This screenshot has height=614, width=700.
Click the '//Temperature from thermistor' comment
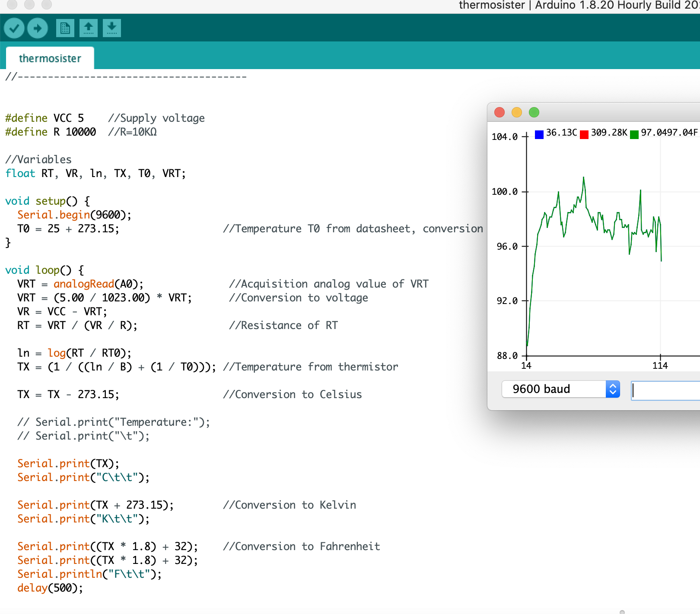311,367
